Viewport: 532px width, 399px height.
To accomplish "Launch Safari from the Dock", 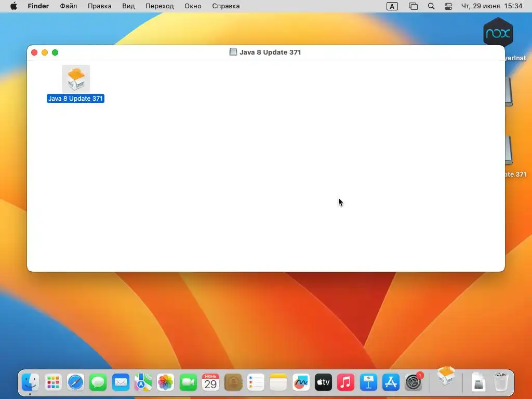I will [75, 383].
